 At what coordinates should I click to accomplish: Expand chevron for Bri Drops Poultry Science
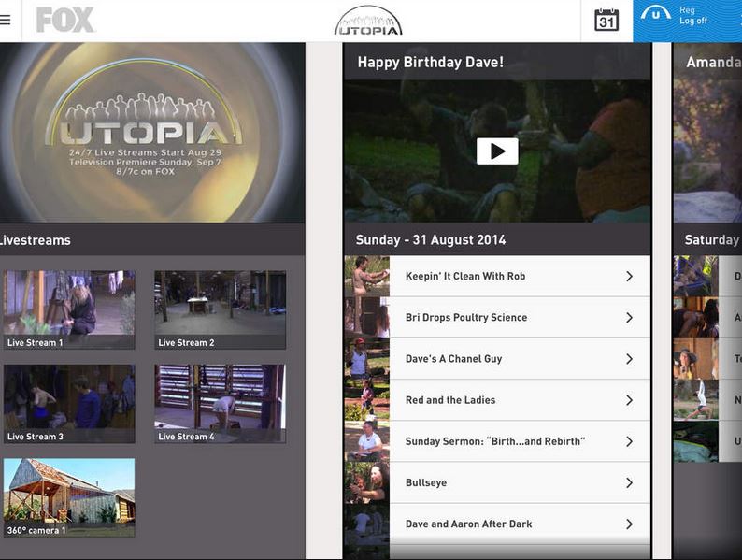(629, 318)
